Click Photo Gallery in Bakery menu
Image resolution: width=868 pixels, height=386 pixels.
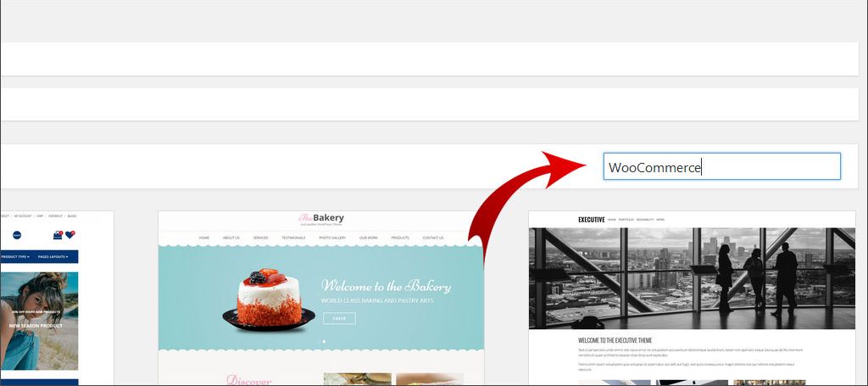pos(332,238)
